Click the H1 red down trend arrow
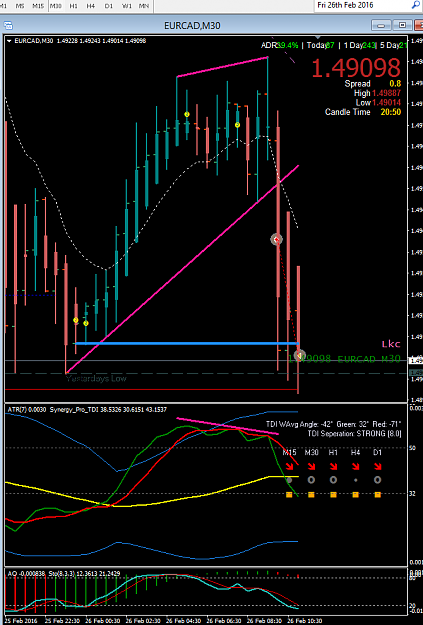 click(333, 467)
